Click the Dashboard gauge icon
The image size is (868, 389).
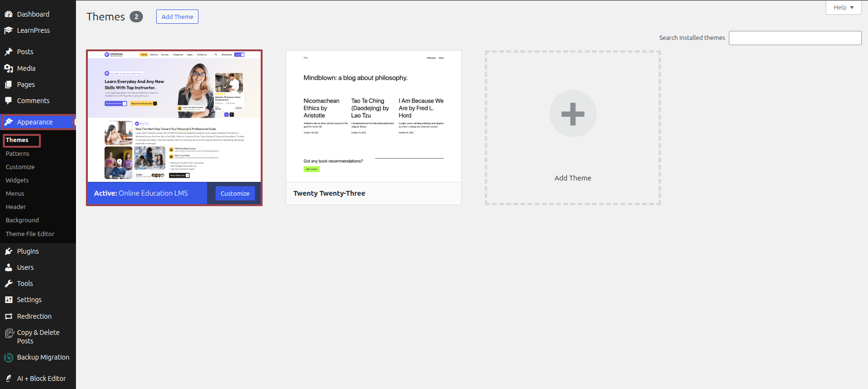pos(9,14)
